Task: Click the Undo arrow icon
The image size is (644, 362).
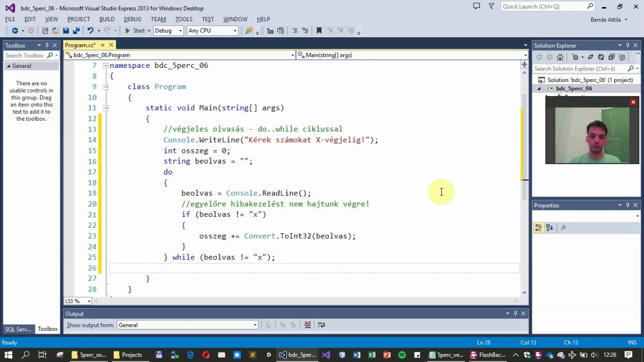Action: [x=90, y=31]
